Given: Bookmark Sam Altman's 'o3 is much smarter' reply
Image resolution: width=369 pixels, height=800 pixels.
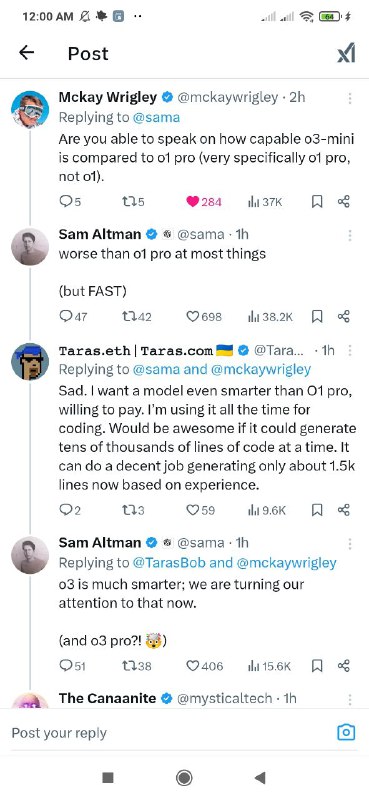Looking at the screenshot, I should 317,666.
